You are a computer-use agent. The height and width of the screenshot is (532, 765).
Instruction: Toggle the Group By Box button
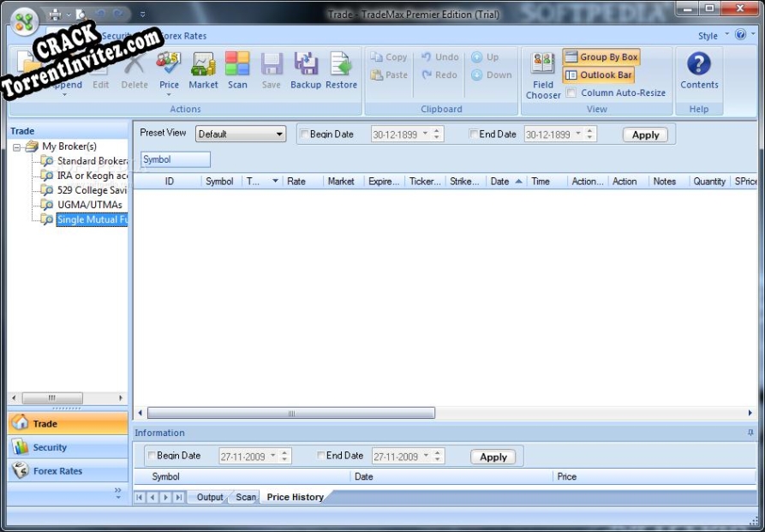click(x=601, y=57)
